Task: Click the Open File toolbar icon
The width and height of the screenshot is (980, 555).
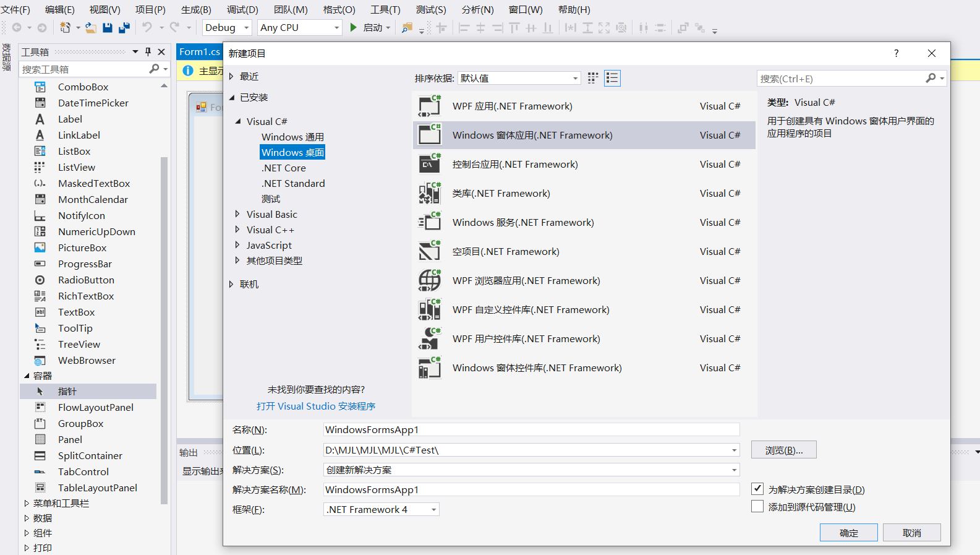Action: [90, 27]
